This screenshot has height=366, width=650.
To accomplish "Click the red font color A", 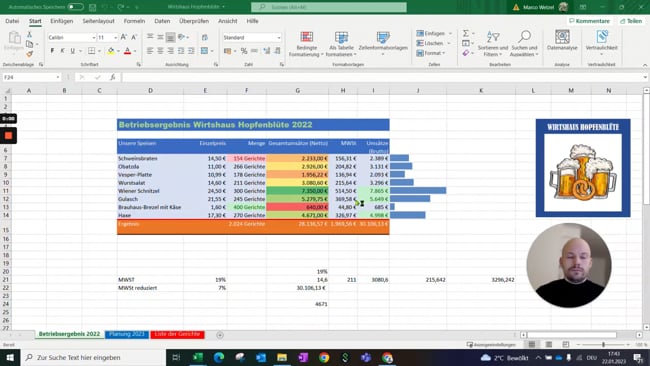I will point(127,51).
